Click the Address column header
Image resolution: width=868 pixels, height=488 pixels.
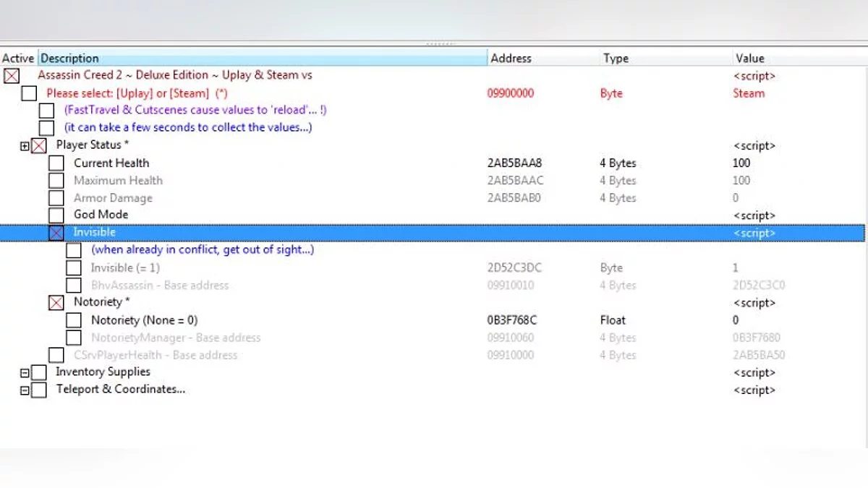(511, 59)
